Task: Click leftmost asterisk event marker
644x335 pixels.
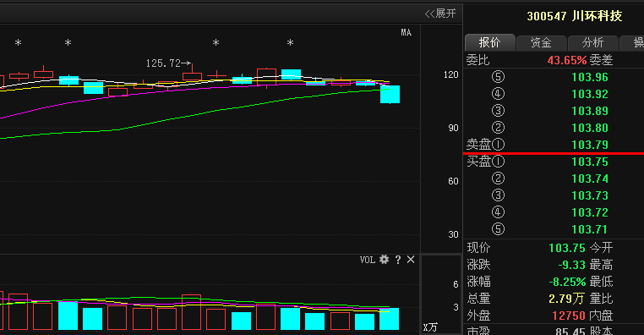Action: tap(18, 42)
